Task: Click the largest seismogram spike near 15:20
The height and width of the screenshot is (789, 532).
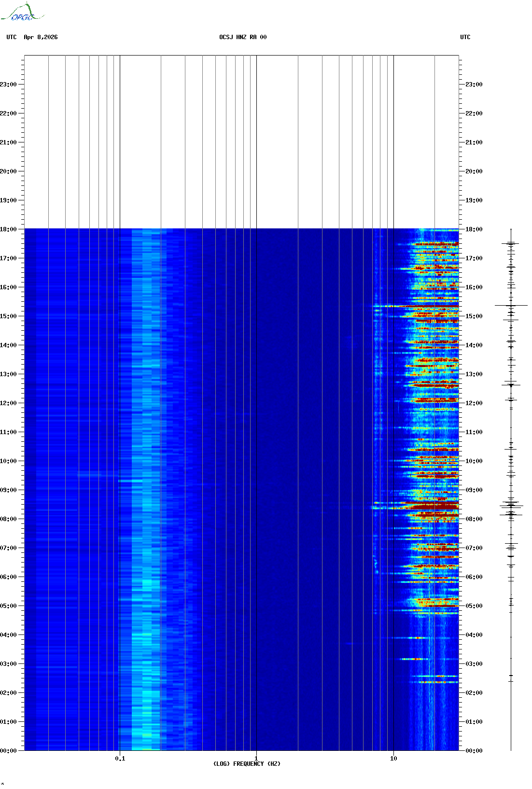Action: 511,305
